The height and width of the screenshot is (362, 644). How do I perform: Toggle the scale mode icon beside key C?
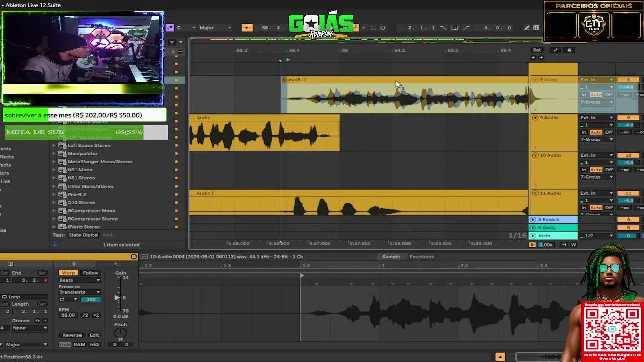170,28
